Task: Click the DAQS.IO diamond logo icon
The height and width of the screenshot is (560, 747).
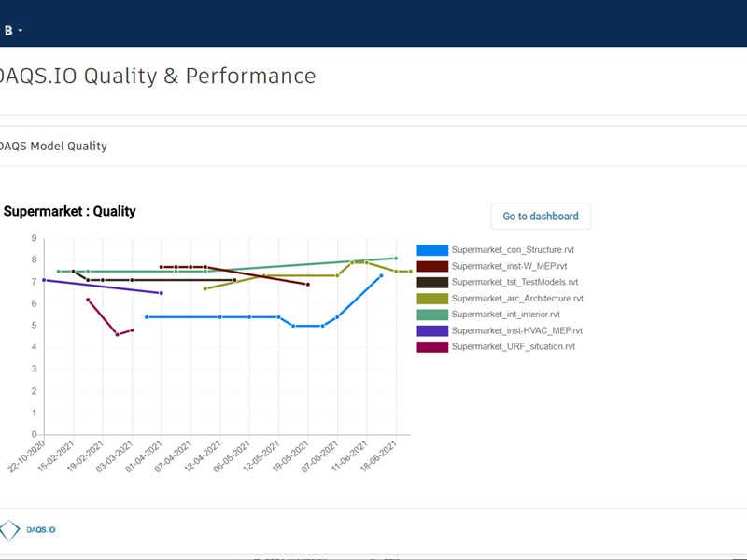Action: 9,530
